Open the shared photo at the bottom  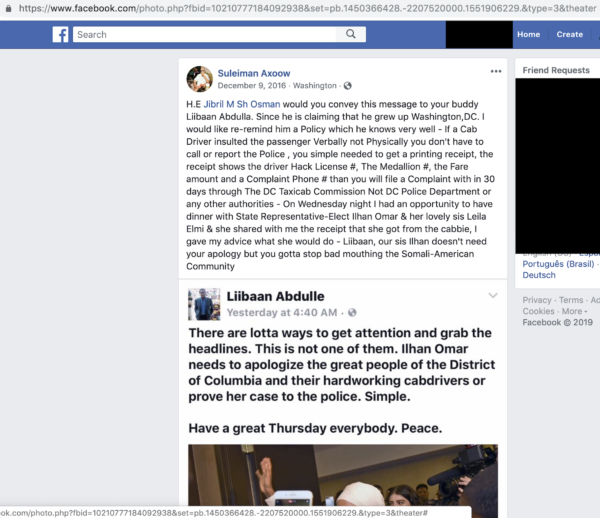[x=343, y=481]
